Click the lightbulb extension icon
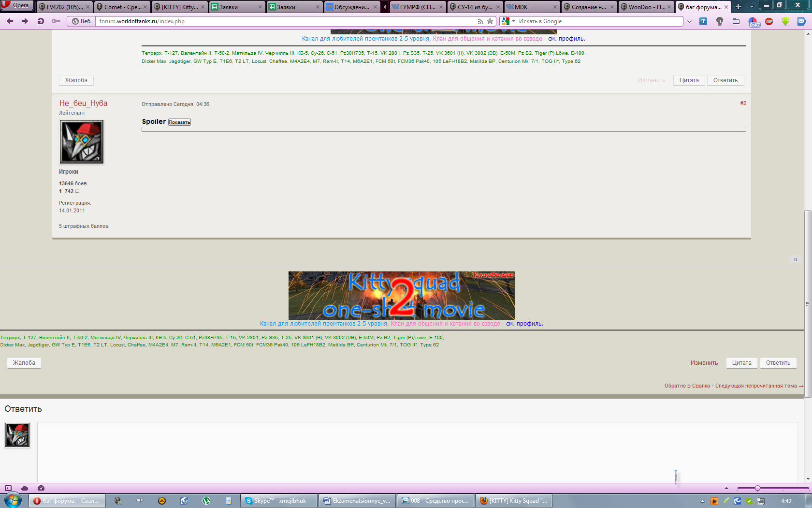Screen dimensions: 812x508 (x=720, y=21)
